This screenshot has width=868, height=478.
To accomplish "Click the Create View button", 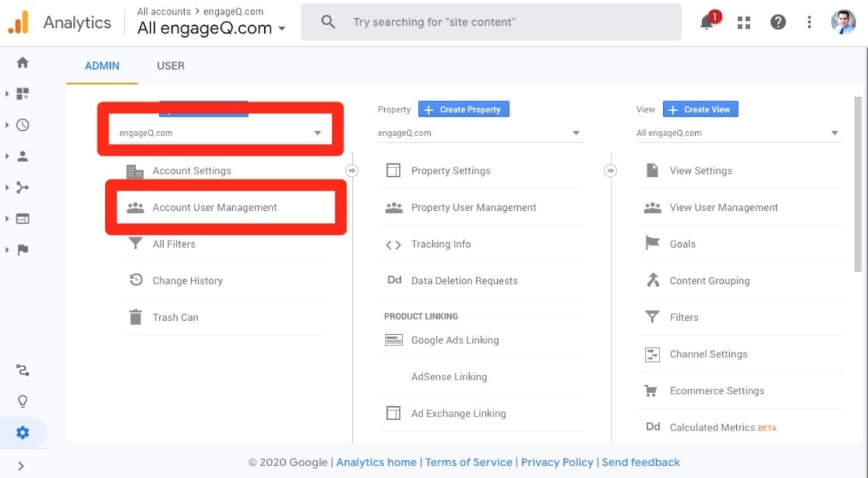I will (700, 110).
